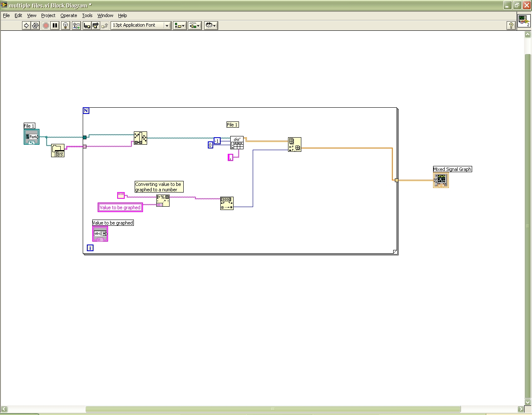Click the scroll left arrow at bottom
The image size is (532, 415).
(x=4, y=409)
